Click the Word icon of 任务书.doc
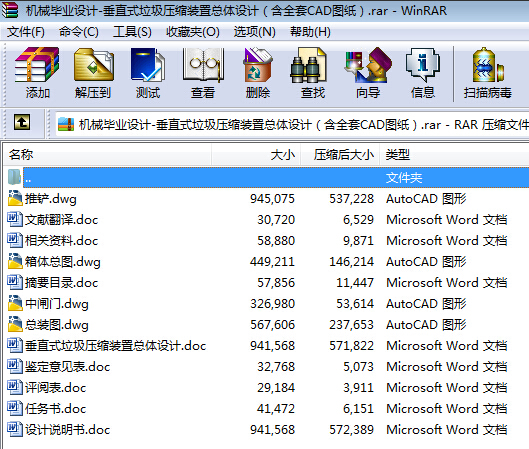The height and width of the screenshot is (449, 529). pyautogui.click(x=15, y=409)
